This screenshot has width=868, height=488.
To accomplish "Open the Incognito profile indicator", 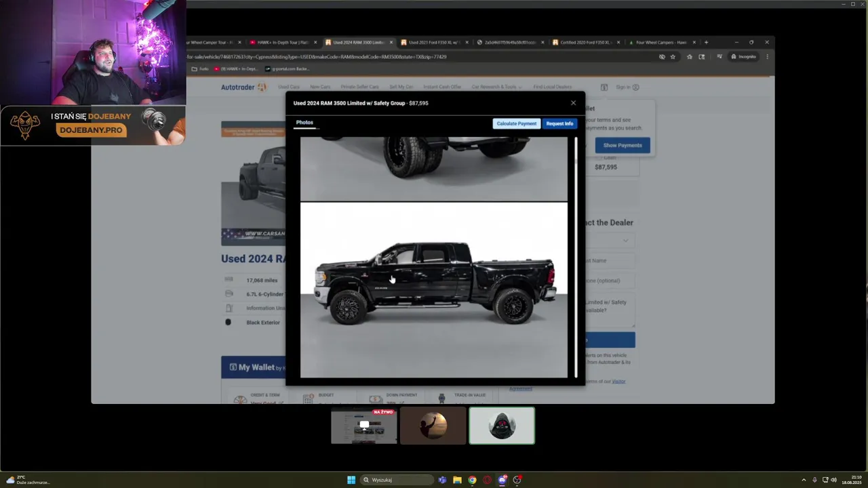I will click(743, 57).
